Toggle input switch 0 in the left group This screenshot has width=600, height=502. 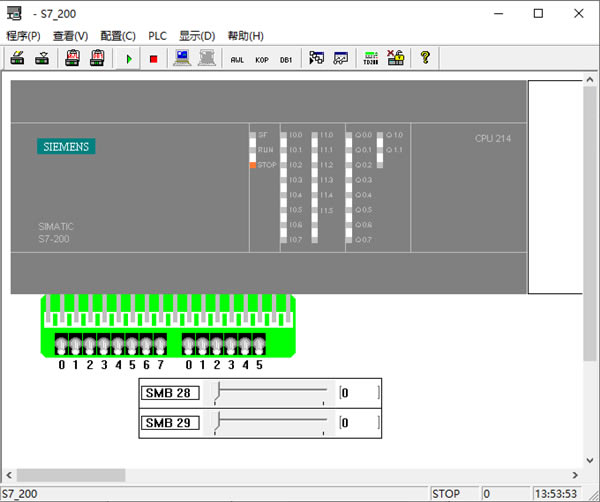(x=62, y=344)
